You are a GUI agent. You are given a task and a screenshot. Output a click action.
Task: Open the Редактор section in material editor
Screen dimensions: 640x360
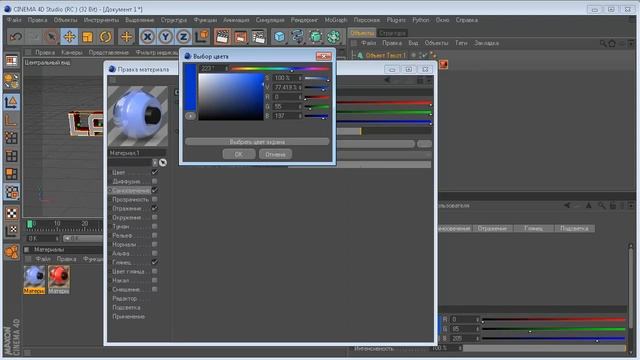click(x=124, y=298)
